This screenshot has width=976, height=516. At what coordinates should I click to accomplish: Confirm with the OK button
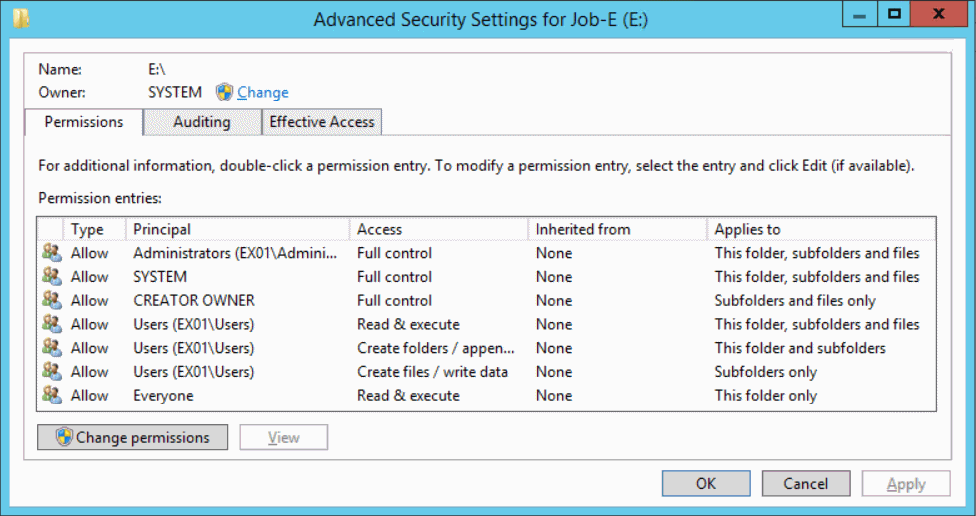706,484
